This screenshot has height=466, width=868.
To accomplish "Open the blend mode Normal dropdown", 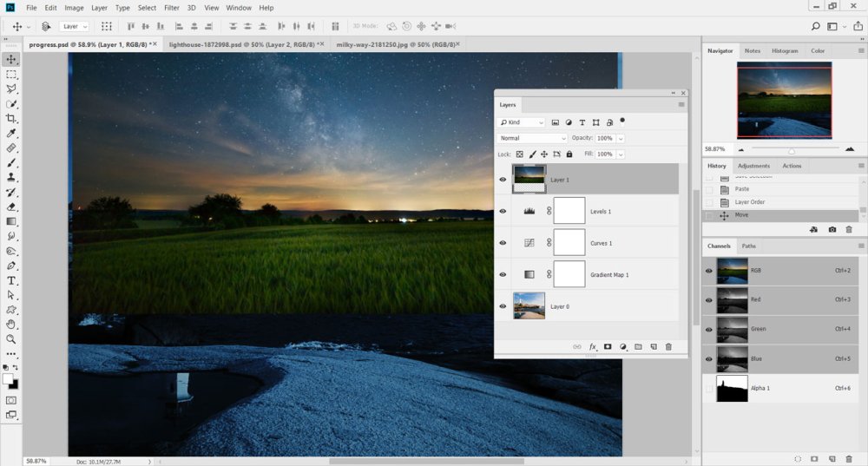I will click(x=532, y=138).
